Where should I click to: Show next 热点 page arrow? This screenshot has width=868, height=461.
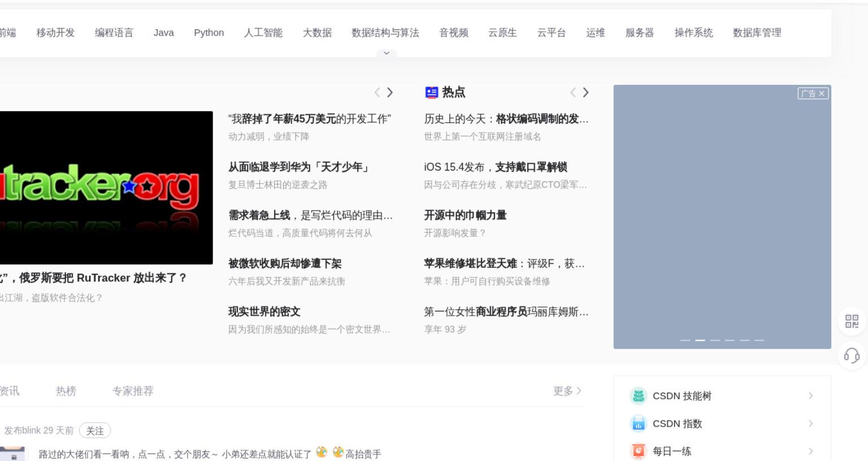(586, 92)
